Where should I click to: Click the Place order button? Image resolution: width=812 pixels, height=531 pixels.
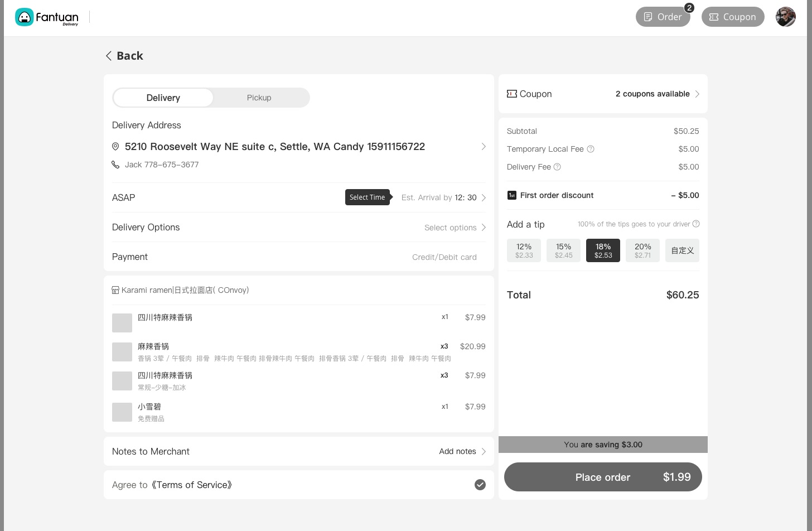(x=603, y=477)
